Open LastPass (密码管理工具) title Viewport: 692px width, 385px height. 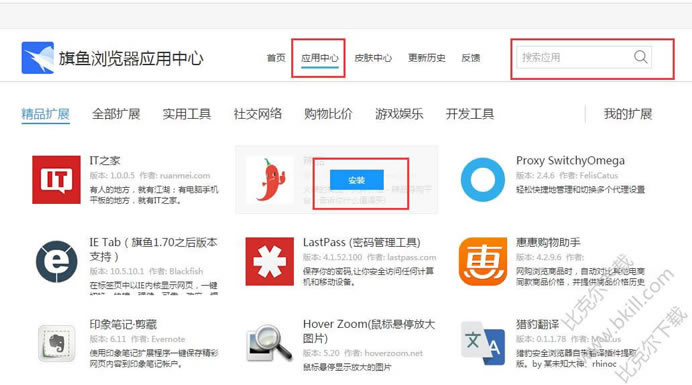[x=361, y=242]
